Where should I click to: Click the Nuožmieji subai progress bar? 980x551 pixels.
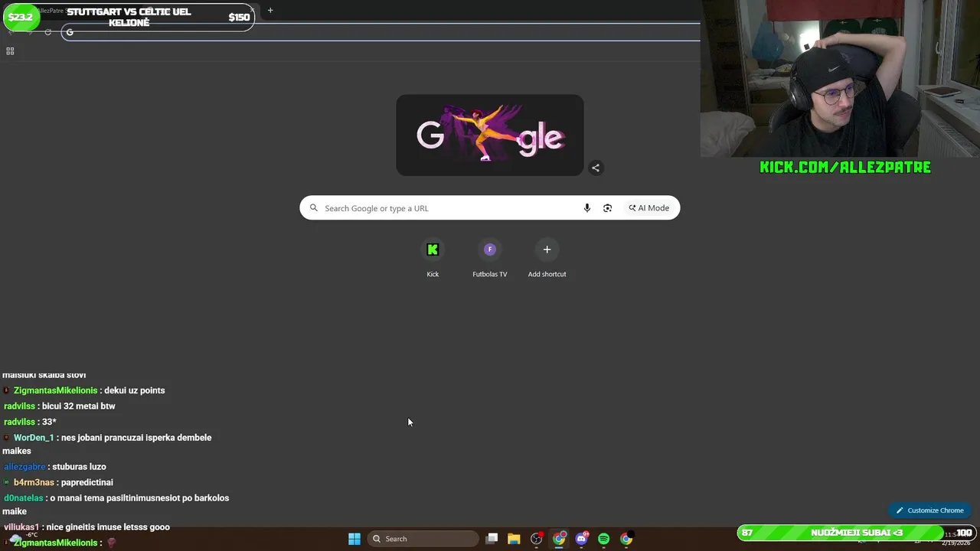point(856,533)
